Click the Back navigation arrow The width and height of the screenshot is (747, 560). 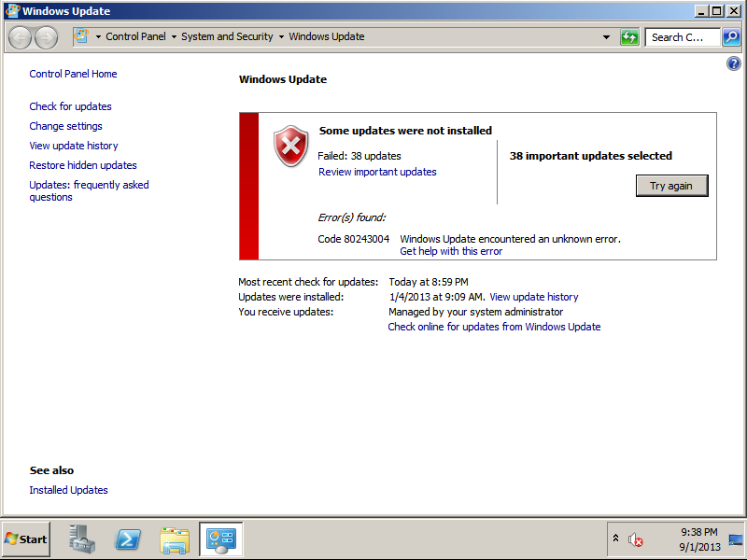coord(20,37)
